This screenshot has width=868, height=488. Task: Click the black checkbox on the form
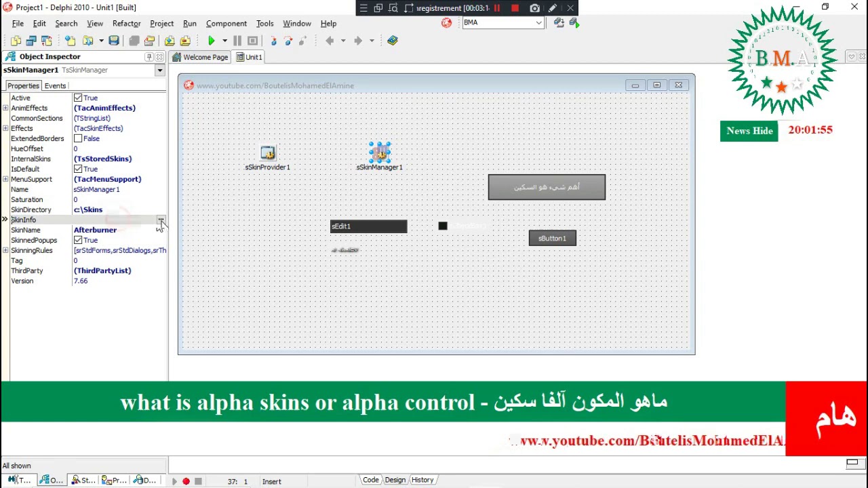tap(443, 226)
